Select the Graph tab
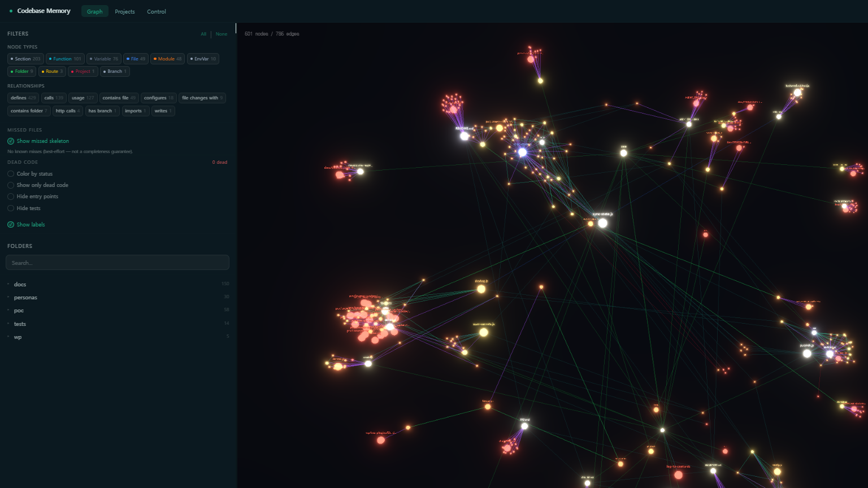The height and width of the screenshot is (488, 868). [x=95, y=11]
